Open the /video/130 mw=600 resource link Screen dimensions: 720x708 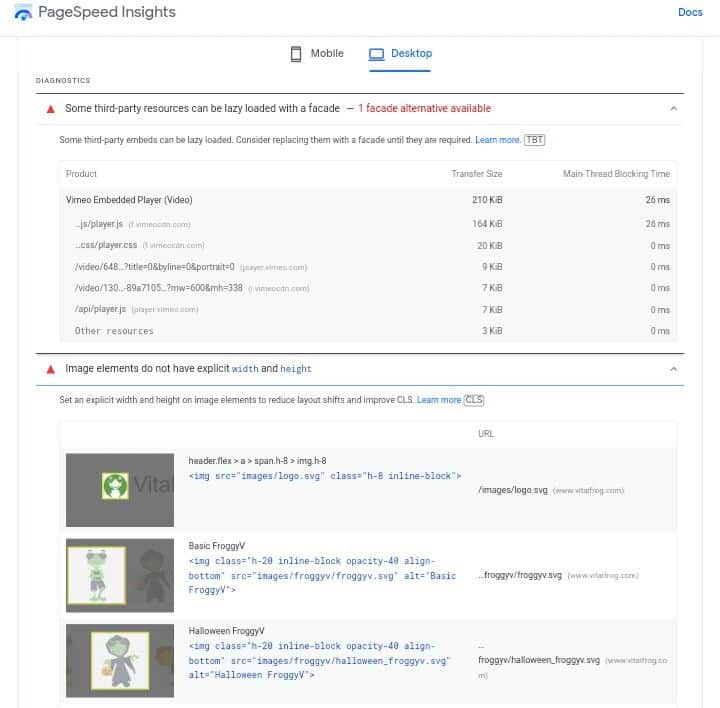tap(158, 288)
